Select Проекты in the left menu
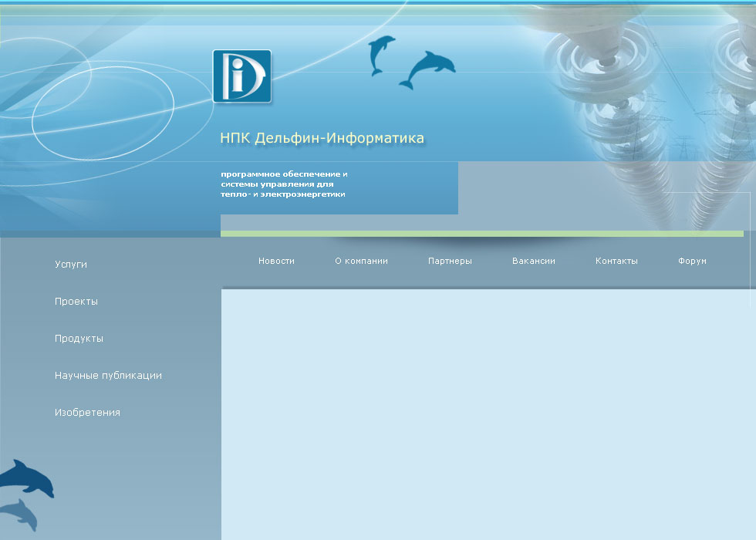This screenshot has width=756, height=540. click(x=76, y=302)
